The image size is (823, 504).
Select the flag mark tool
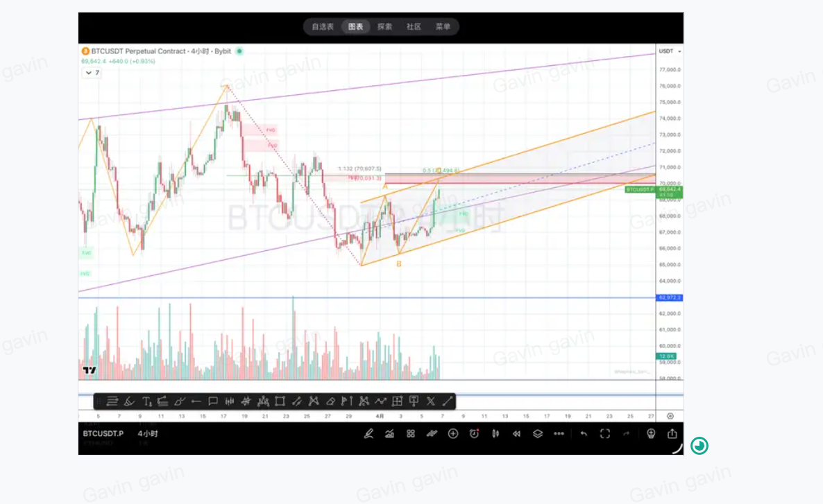click(x=347, y=401)
